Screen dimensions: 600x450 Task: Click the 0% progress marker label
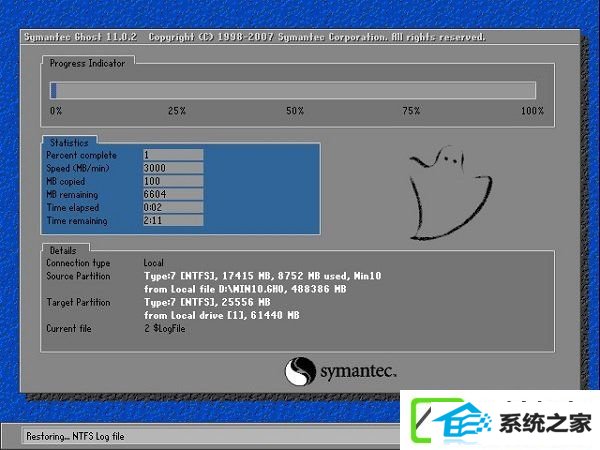click(x=56, y=111)
